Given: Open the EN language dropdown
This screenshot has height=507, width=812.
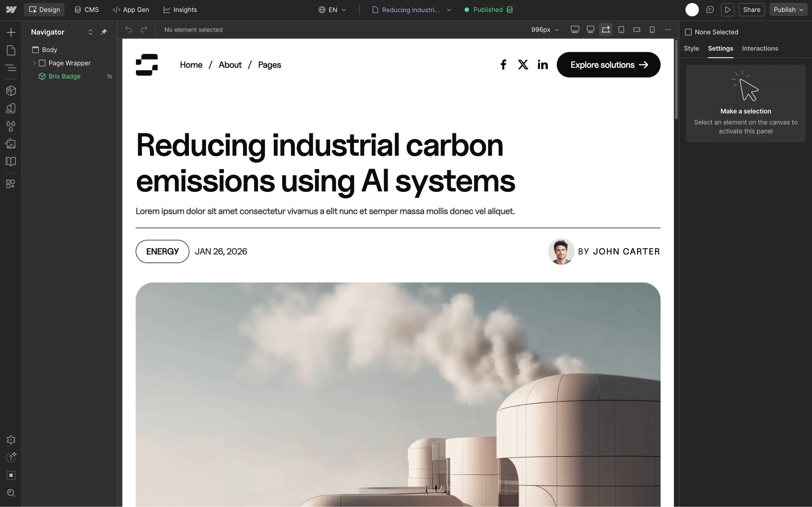Looking at the screenshot, I should click(332, 9).
